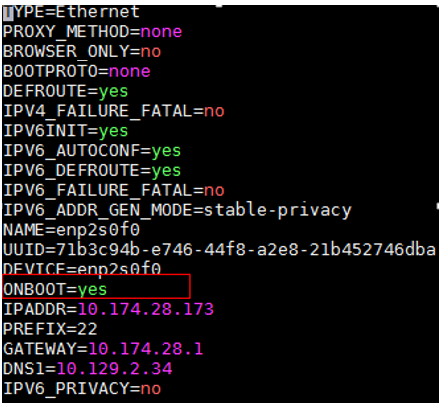439x403 pixels.
Task: Click the DNS1 10.129.2.34 address
Action: coord(114,369)
